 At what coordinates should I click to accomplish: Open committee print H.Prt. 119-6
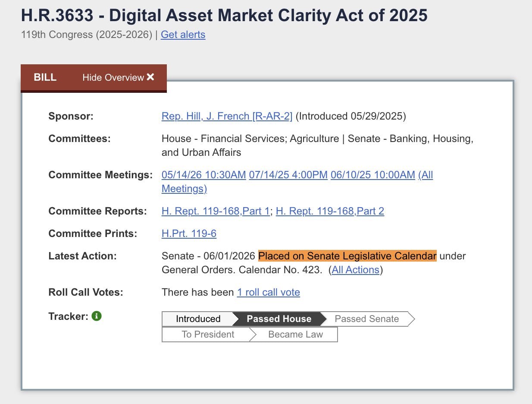tap(189, 234)
